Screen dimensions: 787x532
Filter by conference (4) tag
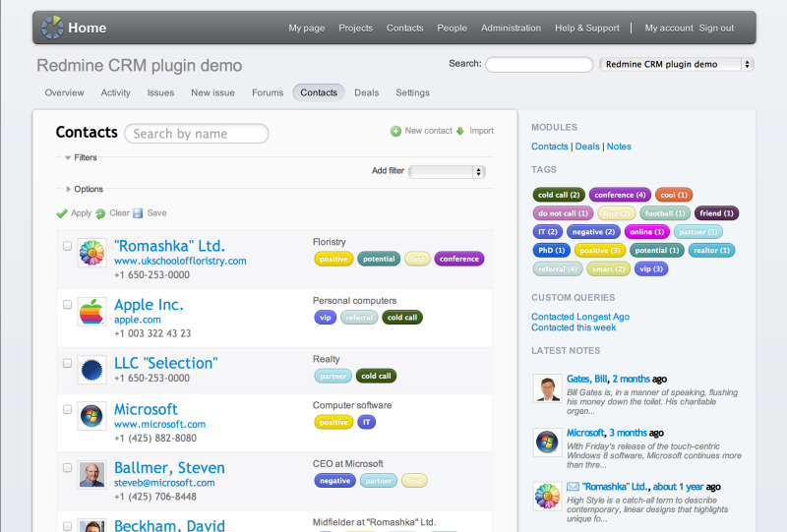pos(620,195)
